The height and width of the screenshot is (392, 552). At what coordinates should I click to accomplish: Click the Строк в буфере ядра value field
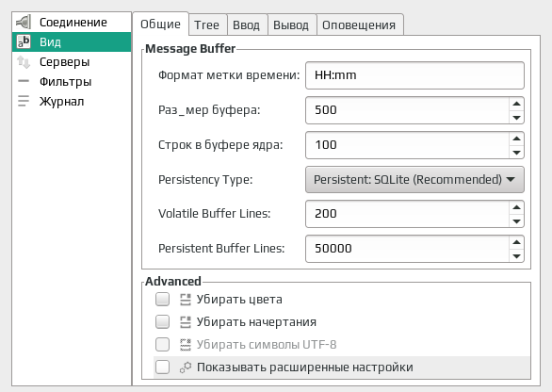coord(407,145)
